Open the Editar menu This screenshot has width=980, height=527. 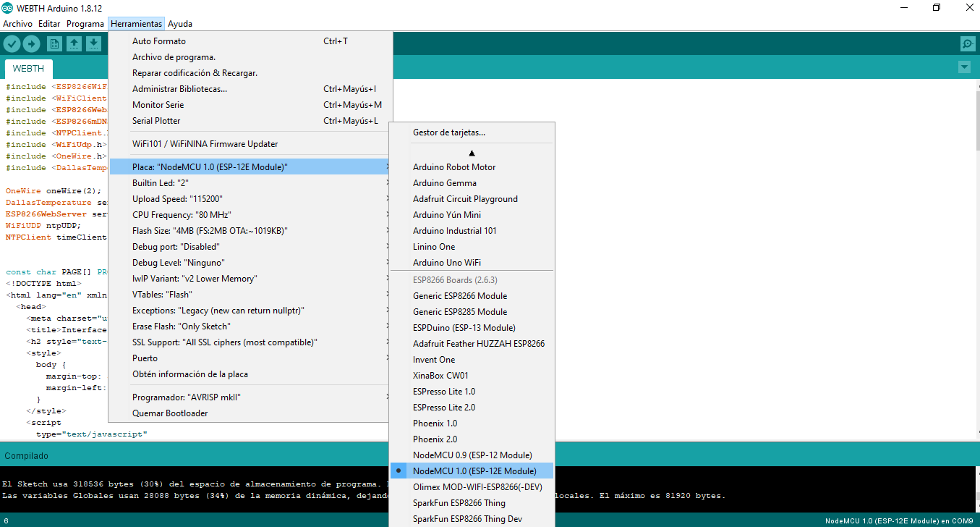pos(49,24)
